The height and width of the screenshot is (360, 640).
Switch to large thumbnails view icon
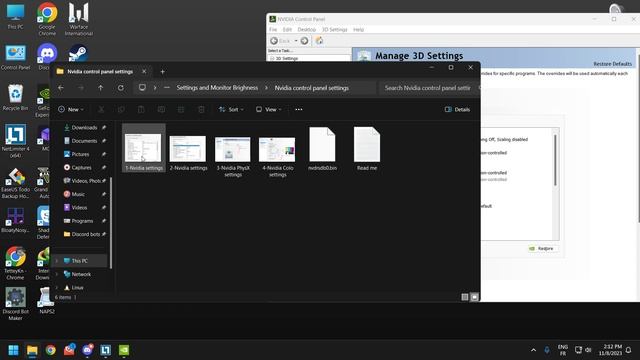pos(474,297)
